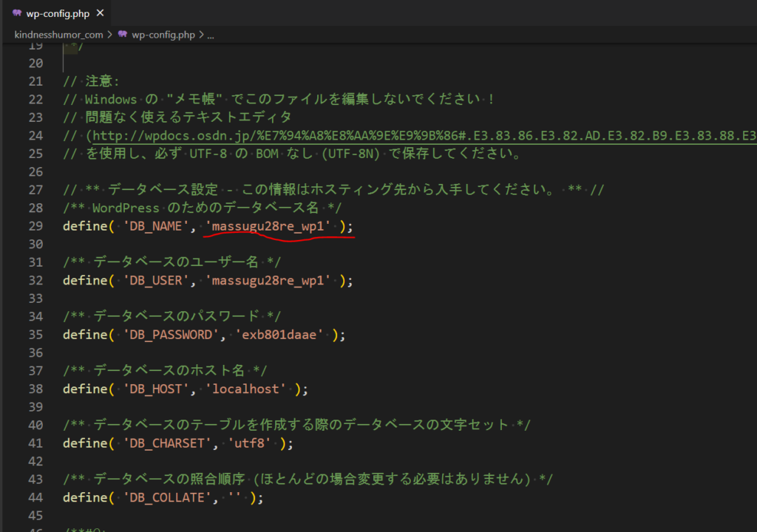The image size is (757, 532).
Task: Select line number 21 in the gutter
Action: [35, 81]
